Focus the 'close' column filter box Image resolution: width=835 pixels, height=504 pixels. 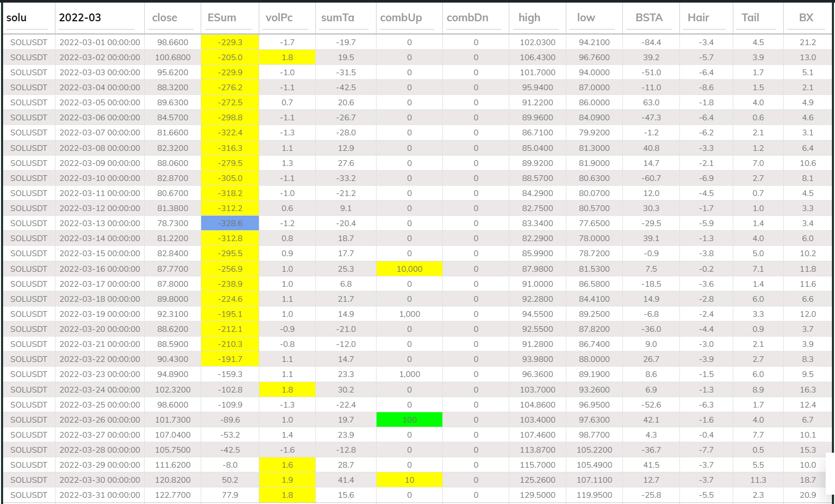[x=172, y=18]
